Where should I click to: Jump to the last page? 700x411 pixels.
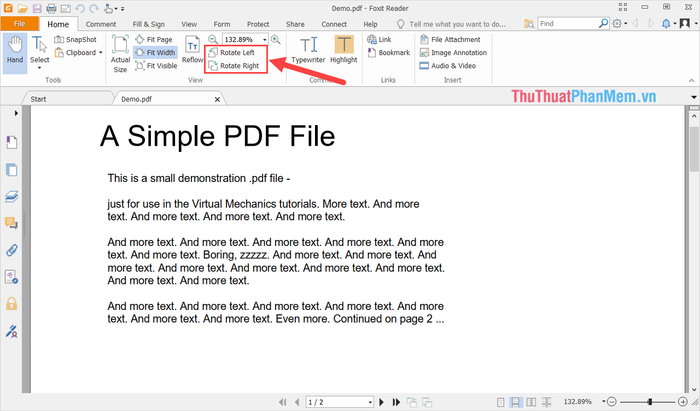[396, 402]
